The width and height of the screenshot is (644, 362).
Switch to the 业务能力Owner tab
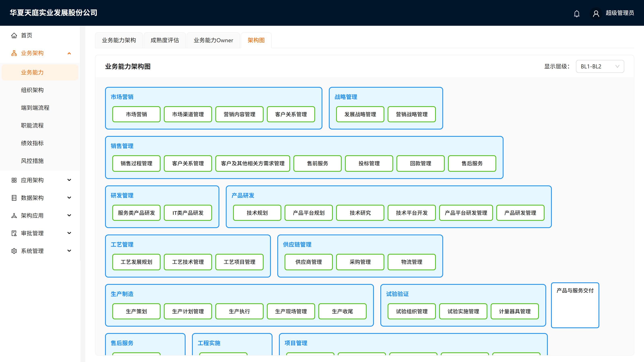pyautogui.click(x=213, y=40)
